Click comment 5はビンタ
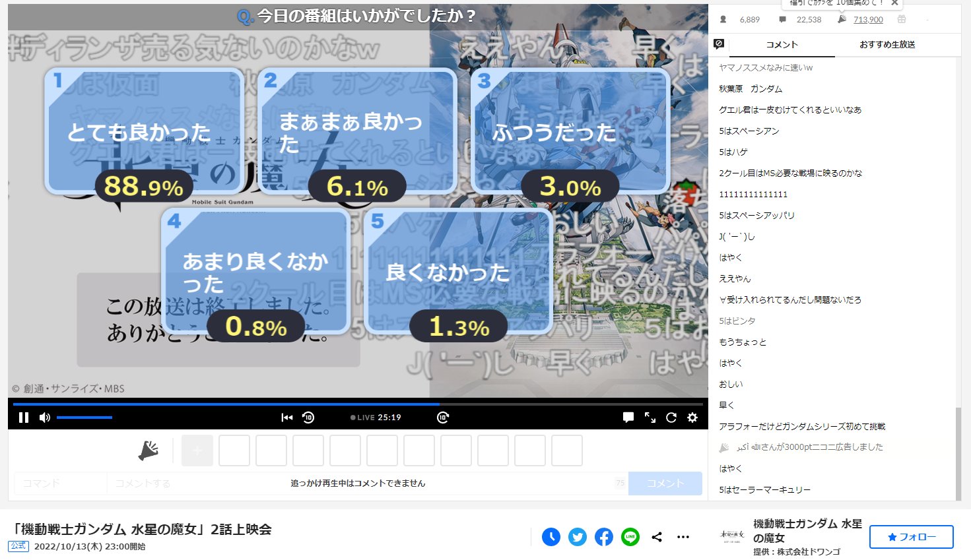This screenshot has width=971, height=560. point(737,321)
